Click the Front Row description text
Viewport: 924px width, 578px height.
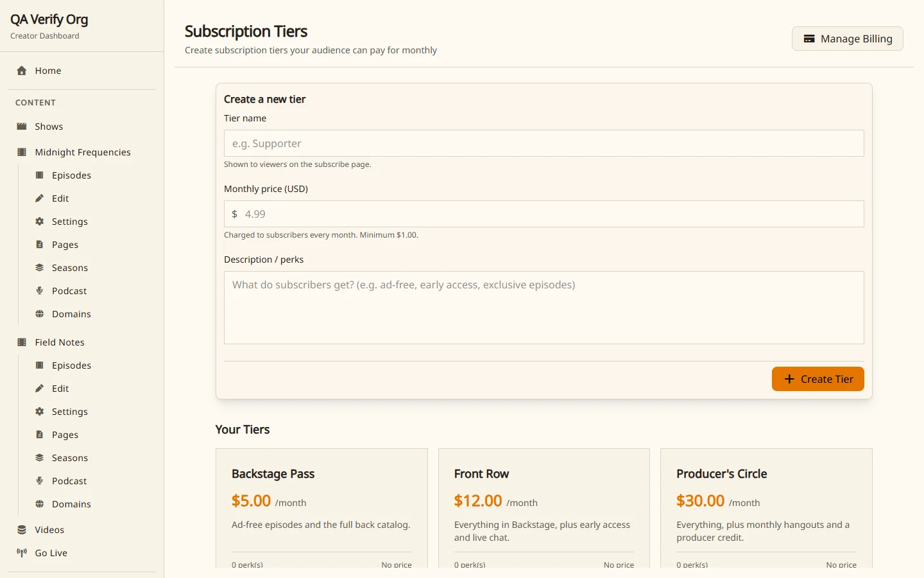(x=542, y=531)
